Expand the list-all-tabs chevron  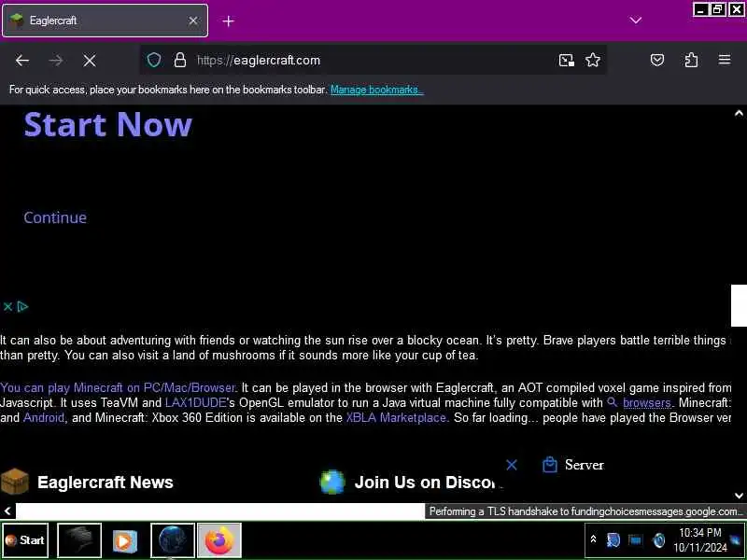636,20
